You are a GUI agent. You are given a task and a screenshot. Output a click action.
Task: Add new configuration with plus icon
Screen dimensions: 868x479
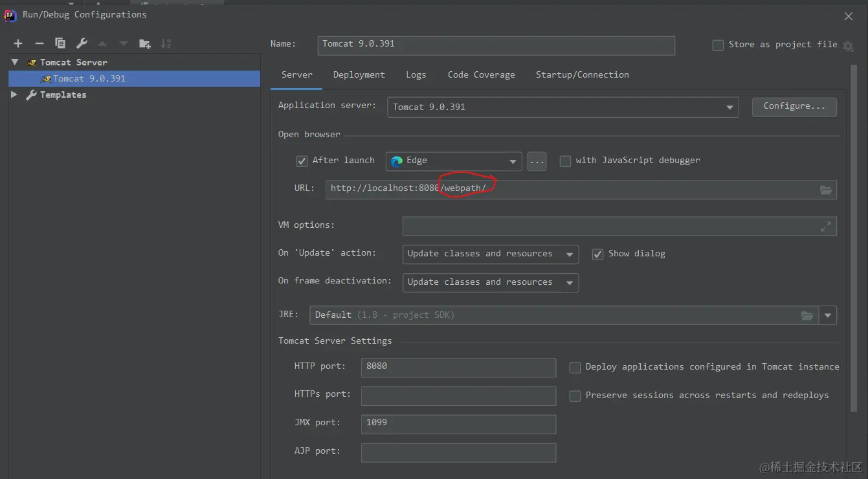tap(18, 43)
